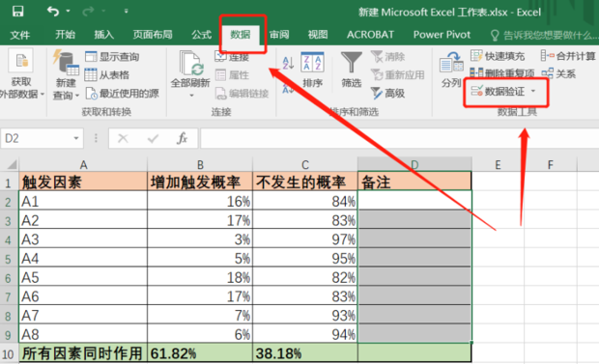This screenshot has height=364, width=599.
Task: Select the cell showing 38.18%
Action: pyautogui.click(x=305, y=353)
